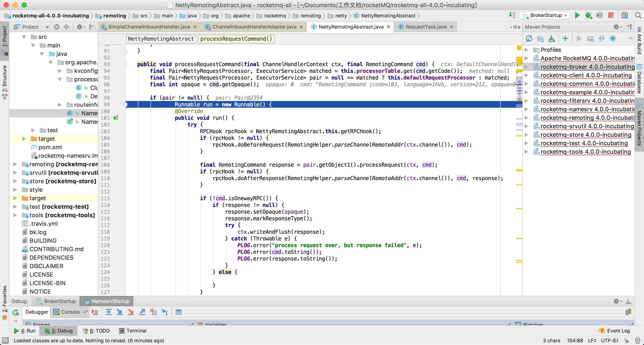Click the red Stop button in toolbar
The height and width of the screenshot is (345, 644).
tap(610, 15)
